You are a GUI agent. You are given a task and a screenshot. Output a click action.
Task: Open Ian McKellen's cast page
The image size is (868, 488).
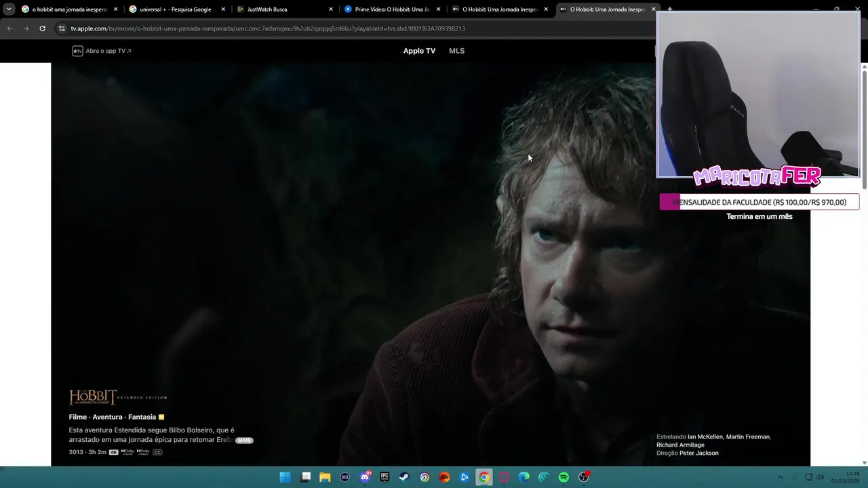tap(705, 436)
